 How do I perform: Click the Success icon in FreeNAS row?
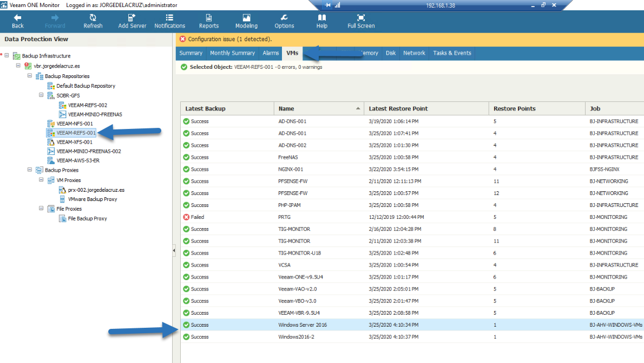click(x=186, y=157)
